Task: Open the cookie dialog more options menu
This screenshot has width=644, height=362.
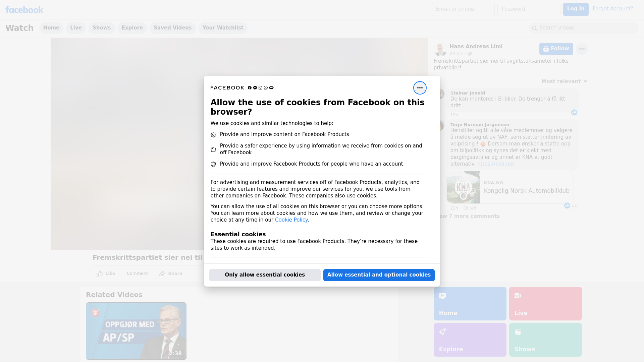Action: (420, 88)
